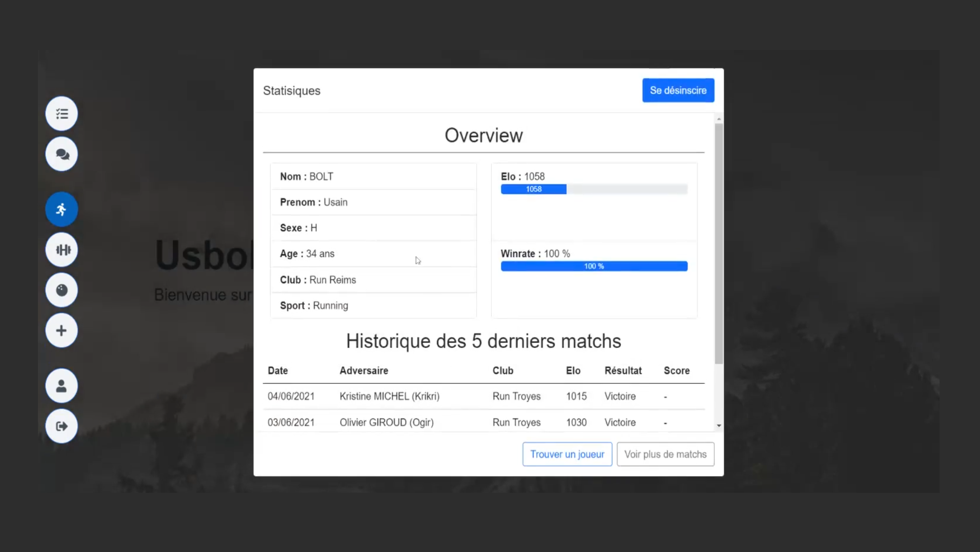The height and width of the screenshot is (552, 980).
Task: Select the bowling ball sport icon
Action: (x=61, y=290)
